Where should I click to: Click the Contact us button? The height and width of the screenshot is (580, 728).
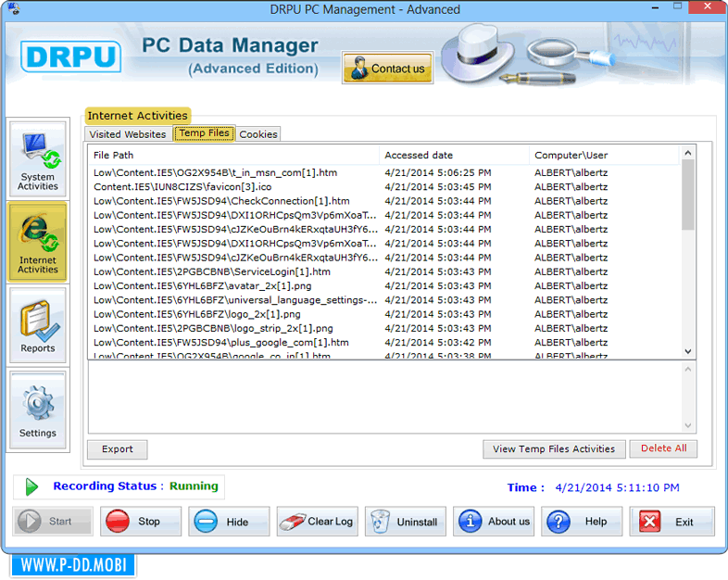388,68
